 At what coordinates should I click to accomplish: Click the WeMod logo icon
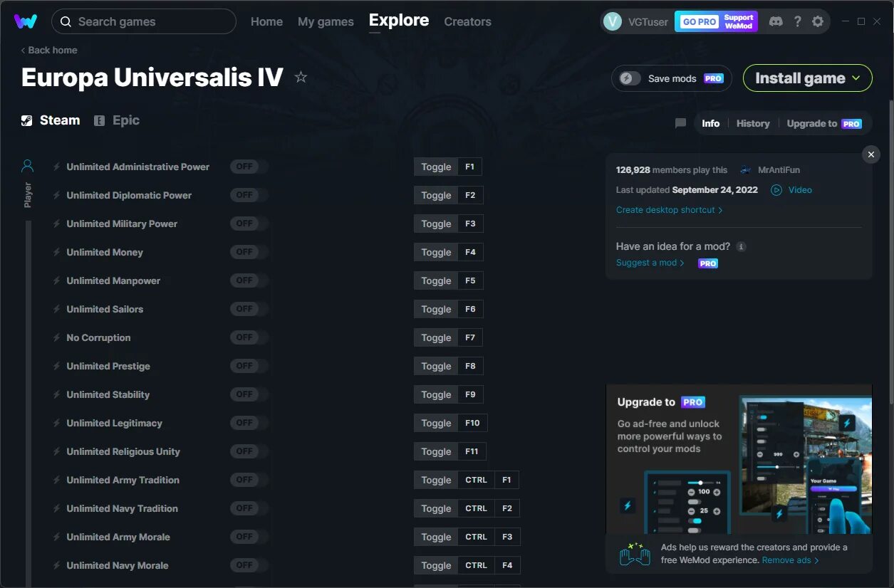[26, 21]
